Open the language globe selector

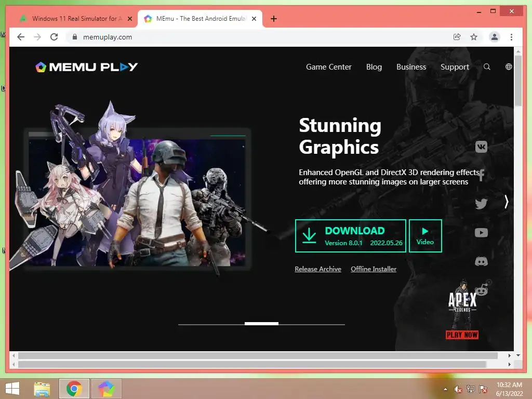point(508,66)
